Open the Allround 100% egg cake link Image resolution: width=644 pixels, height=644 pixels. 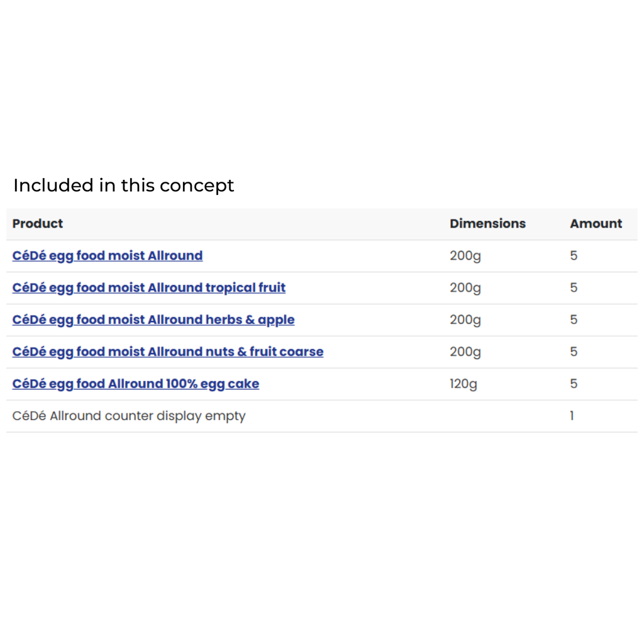pos(136,384)
